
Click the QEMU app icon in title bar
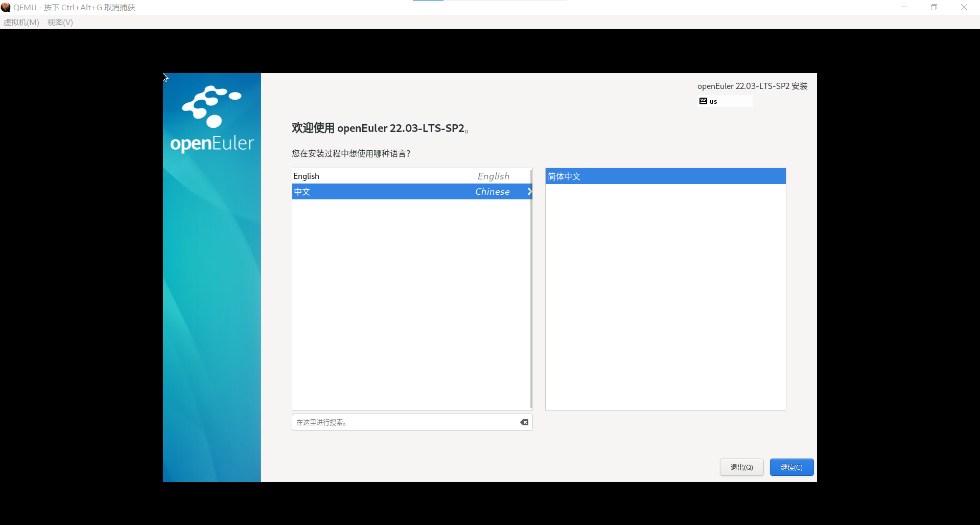(x=6, y=7)
